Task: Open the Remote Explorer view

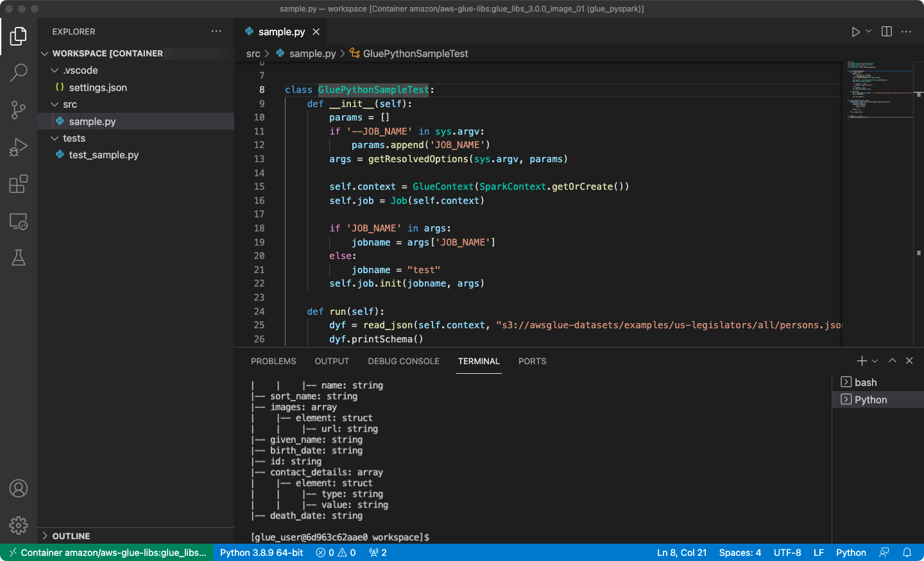Action: click(x=19, y=222)
